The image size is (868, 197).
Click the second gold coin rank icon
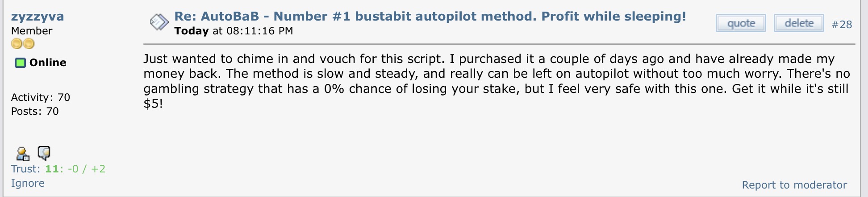point(29,44)
